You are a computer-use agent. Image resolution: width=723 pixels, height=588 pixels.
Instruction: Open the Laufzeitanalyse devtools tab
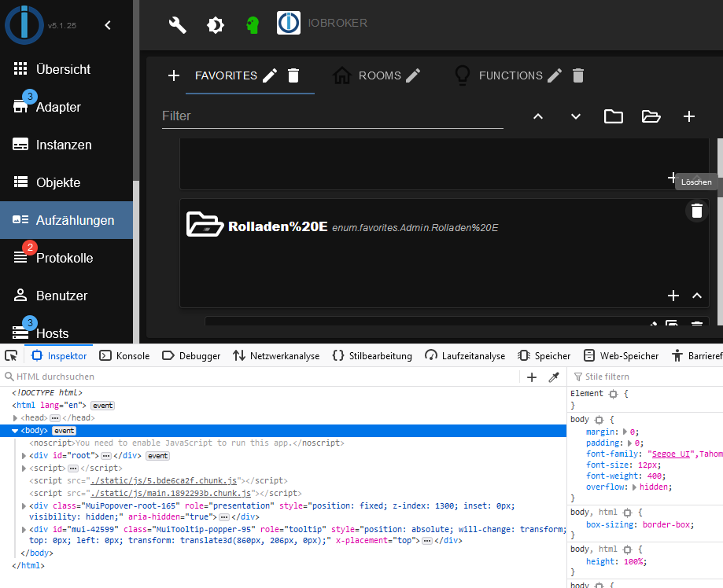[x=465, y=356]
